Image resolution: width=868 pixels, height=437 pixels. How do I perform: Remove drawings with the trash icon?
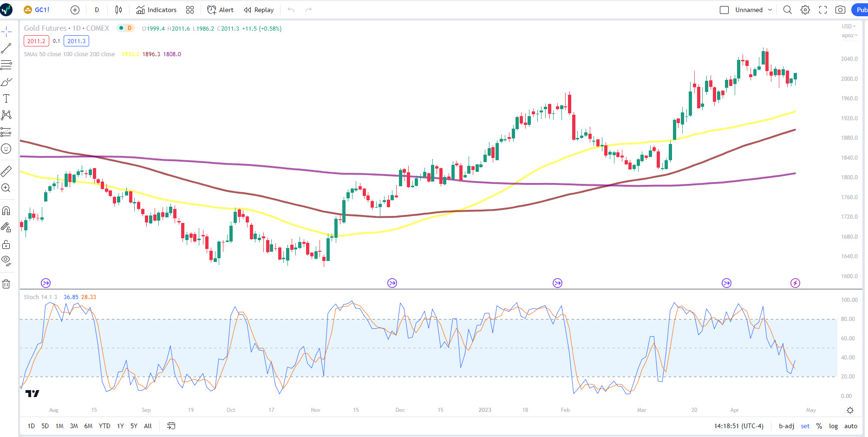tap(6, 284)
